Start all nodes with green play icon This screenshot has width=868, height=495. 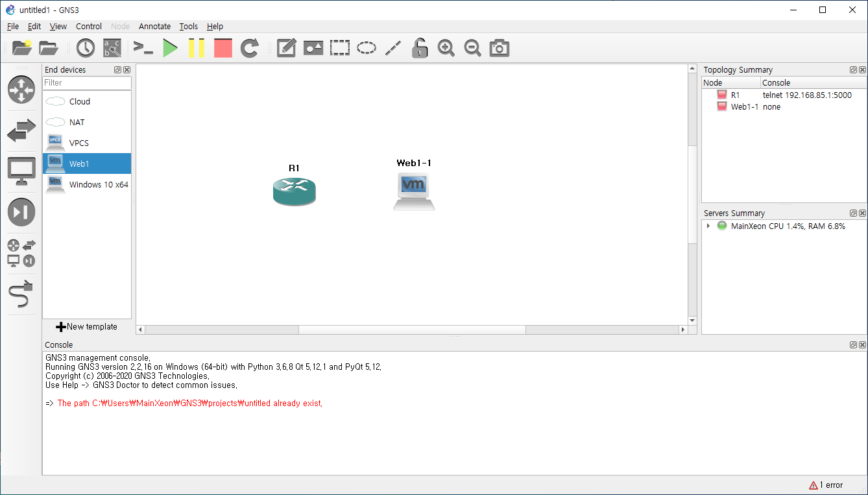point(170,48)
